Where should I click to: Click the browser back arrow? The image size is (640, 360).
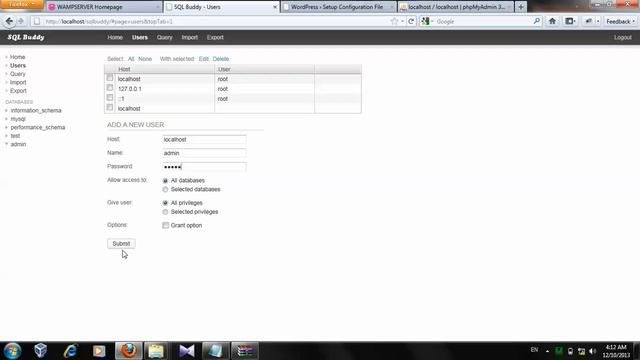(9, 21)
